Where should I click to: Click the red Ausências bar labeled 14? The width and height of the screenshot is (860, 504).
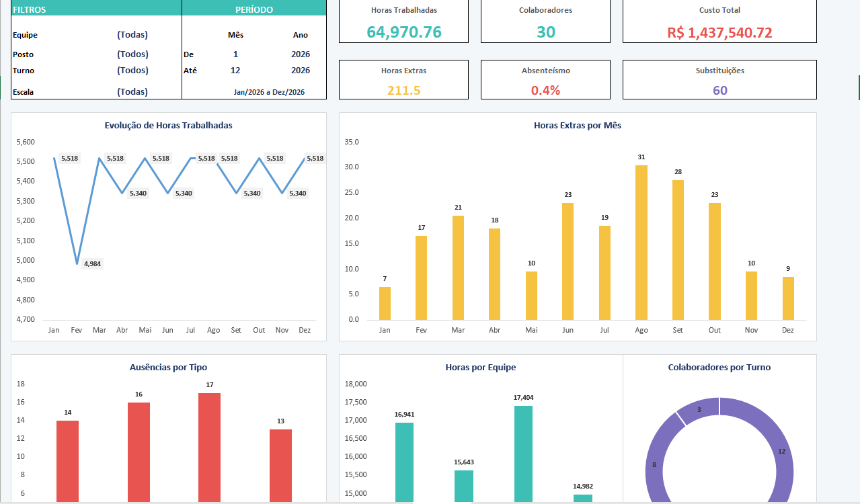(x=67, y=461)
